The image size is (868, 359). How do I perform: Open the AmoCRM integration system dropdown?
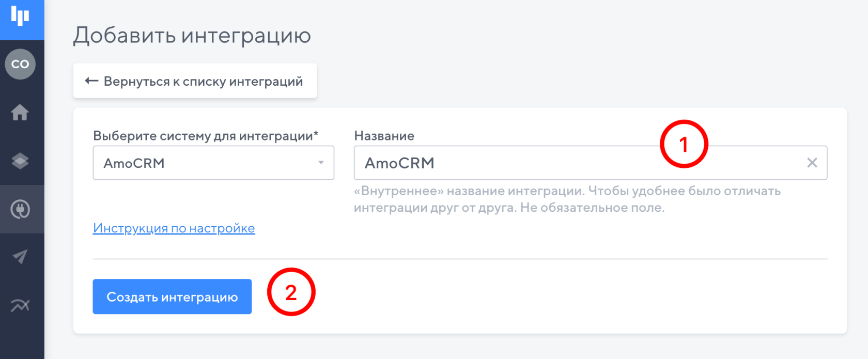pyautogui.click(x=207, y=163)
